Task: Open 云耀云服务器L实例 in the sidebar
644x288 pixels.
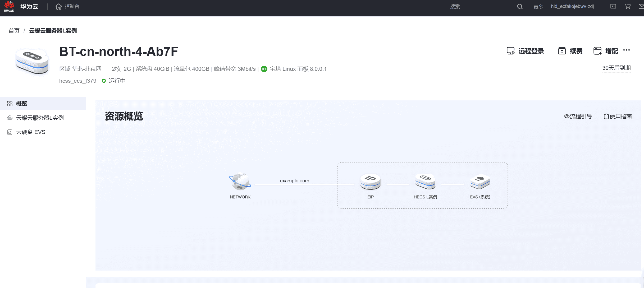Action: [x=40, y=118]
